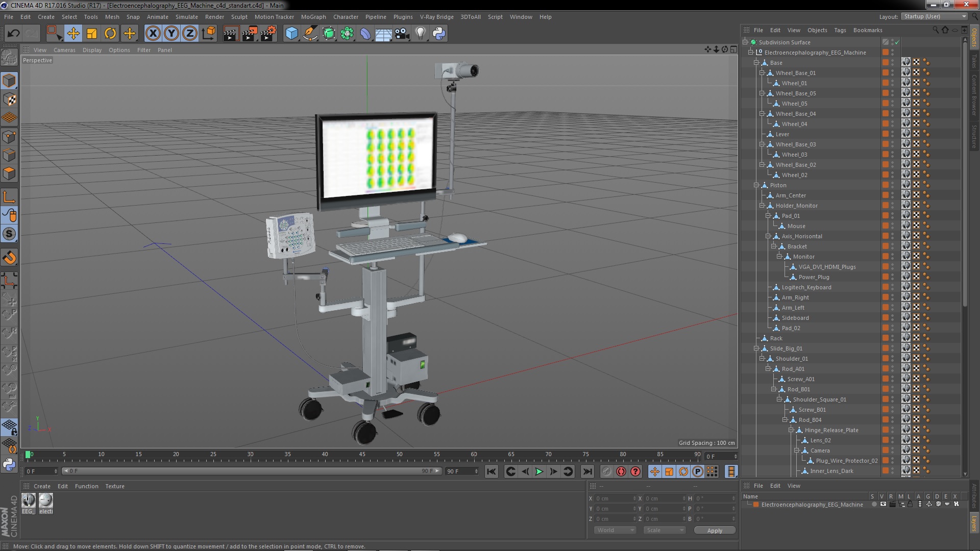980x551 pixels.
Task: Collapse the Base object tree
Action: click(756, 63)
